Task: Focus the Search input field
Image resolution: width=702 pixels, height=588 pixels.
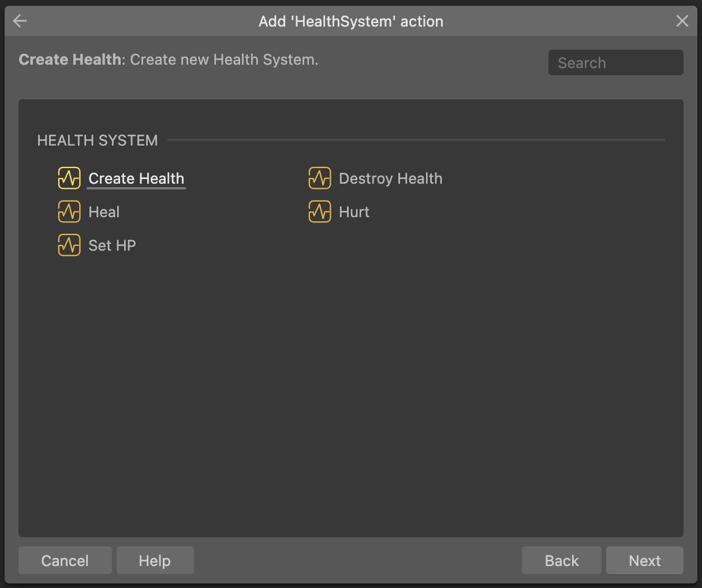Action: pyautogui.click(x=615, y=62)
